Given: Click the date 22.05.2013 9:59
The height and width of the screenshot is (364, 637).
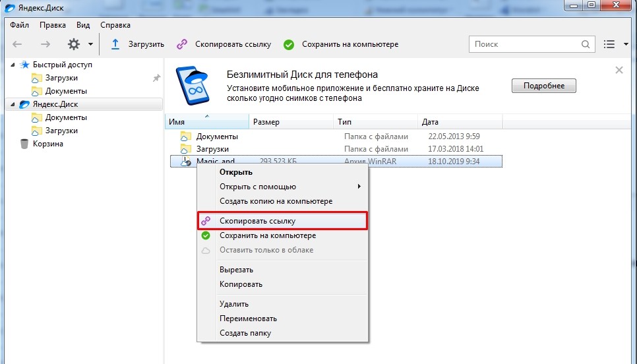Looking at the screenshot, I should tap(454, 136).
